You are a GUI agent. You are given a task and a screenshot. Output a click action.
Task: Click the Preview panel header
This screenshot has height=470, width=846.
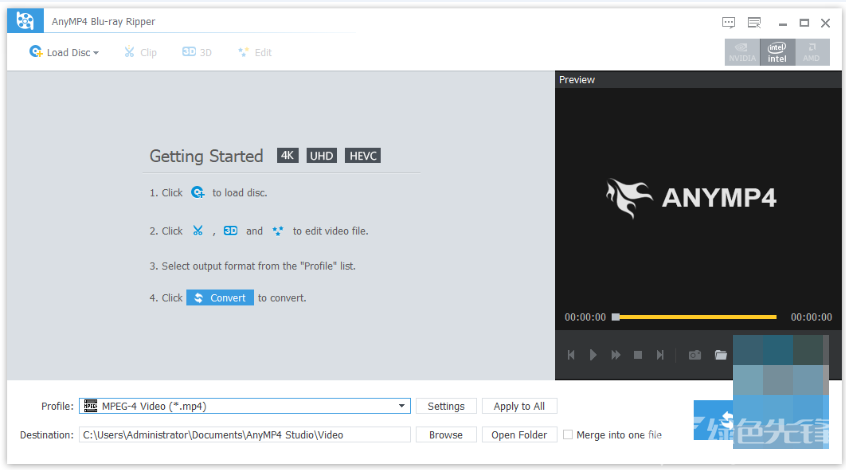coord(698,79)
